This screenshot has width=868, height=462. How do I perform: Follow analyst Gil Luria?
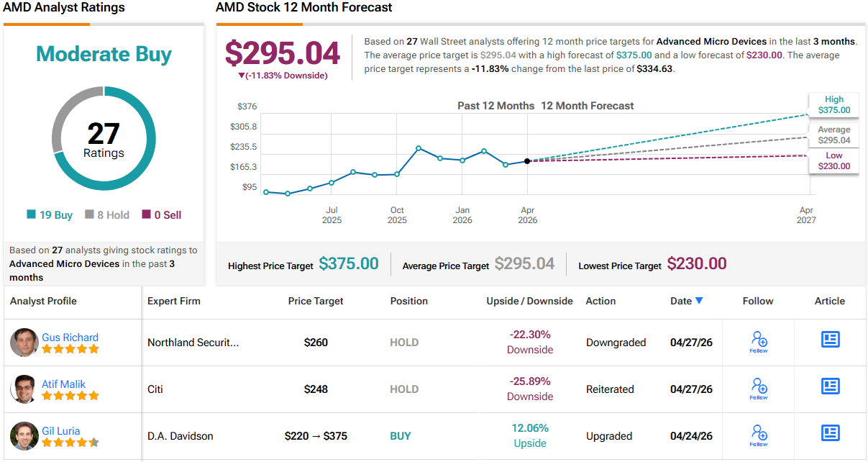(758, 434)
